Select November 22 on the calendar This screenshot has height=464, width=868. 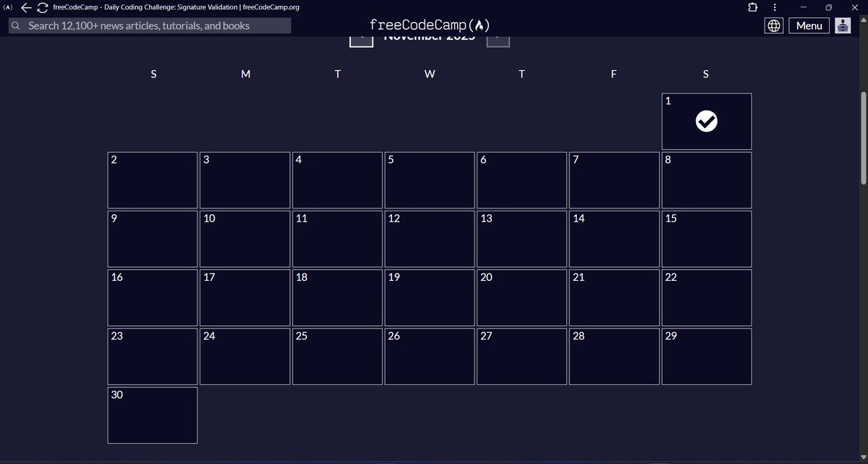(x=706, y=297)
